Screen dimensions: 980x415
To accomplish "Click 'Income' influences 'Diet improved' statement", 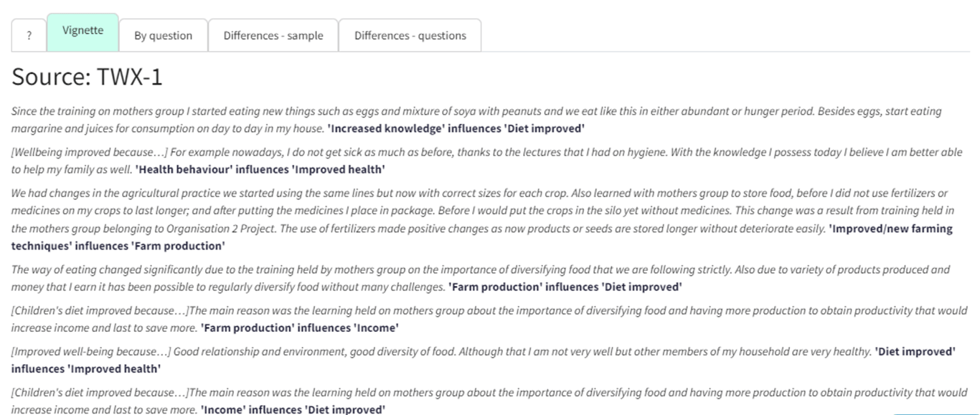I will [x=293, y=410].
